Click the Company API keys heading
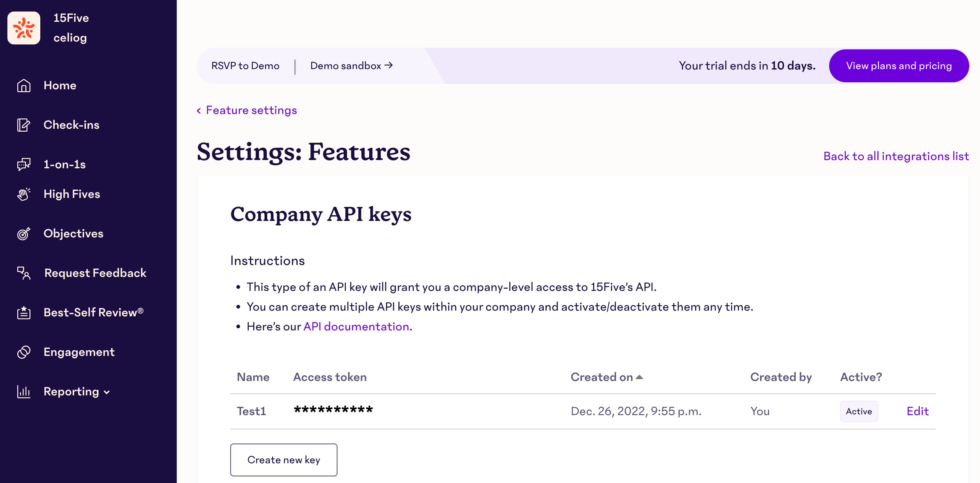980x483 pixels. coord(321,214)
